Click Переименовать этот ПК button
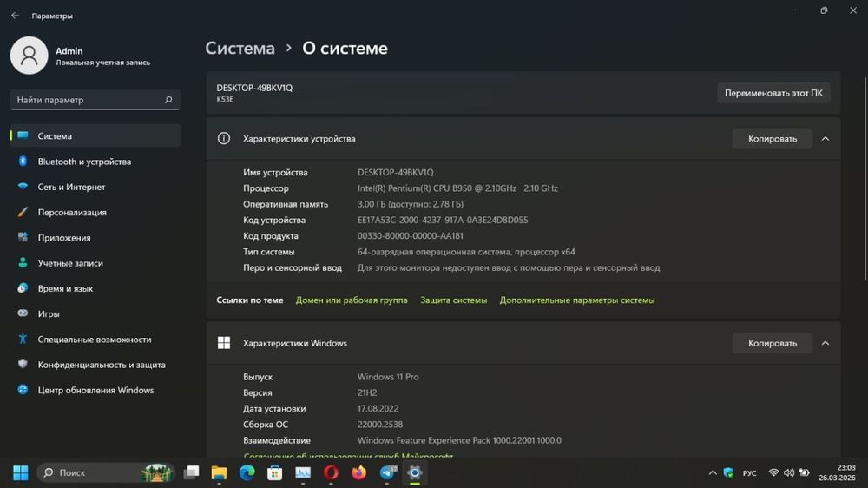The width and height of the screenshot is (868, 488). tap(773, 93)
